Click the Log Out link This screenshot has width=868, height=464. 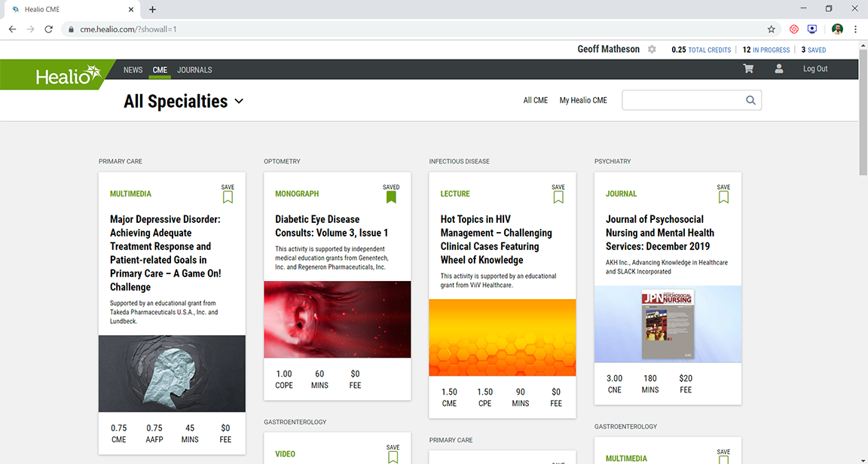pyautogui.click(x=815, y=69)
